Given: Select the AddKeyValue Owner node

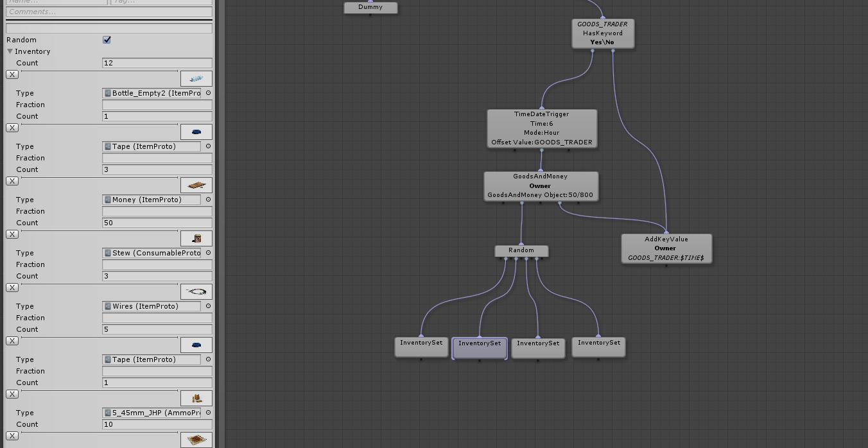Looking at the screenshot, I should pos(666,248).
